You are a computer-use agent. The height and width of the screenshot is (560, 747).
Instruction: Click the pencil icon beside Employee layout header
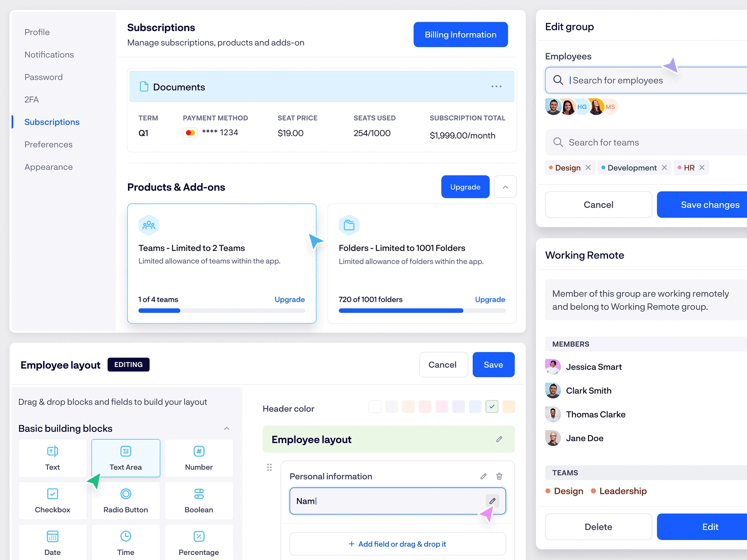(x=499, y=439)
